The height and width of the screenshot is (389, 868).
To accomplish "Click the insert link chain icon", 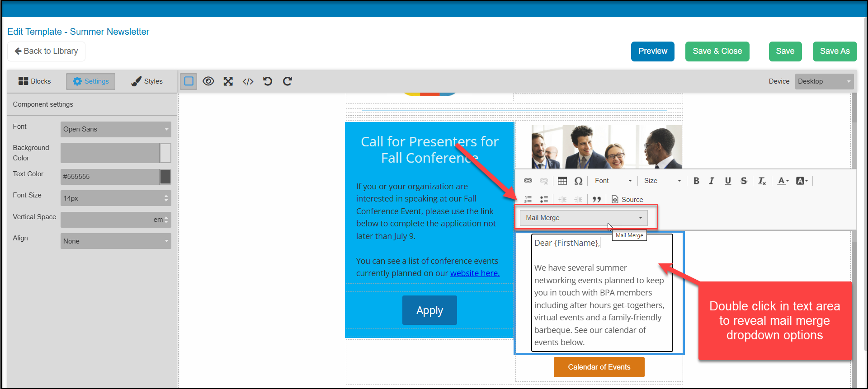I will (x=528, y=181).
